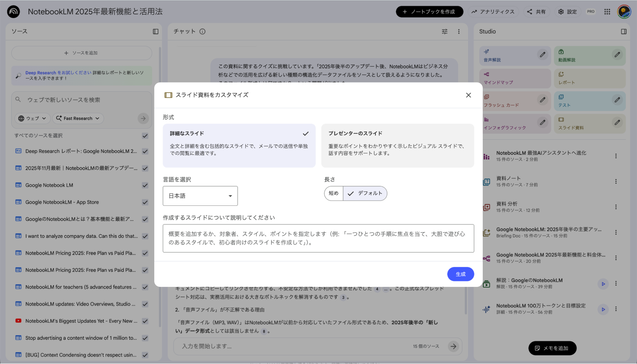Play the 解説：GoogleのNotebookLM audio
The image size is (637, 364).
[603, 283]
